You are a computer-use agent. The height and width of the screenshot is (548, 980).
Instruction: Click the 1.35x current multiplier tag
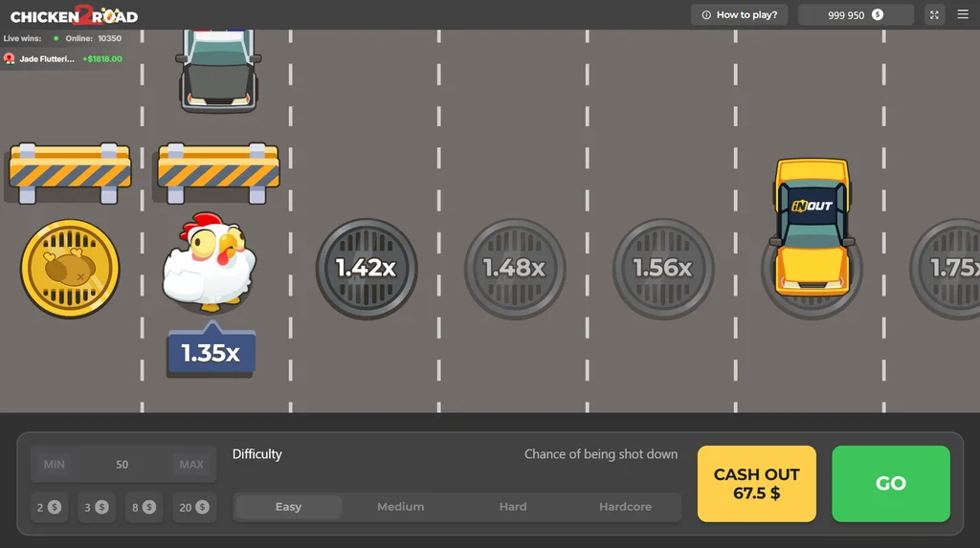pos(212,349)
